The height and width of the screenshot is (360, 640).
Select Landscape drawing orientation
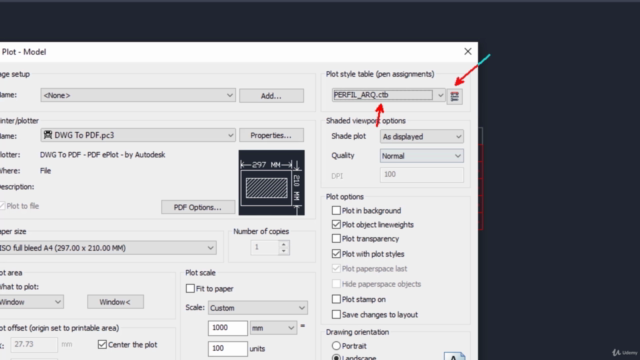[336, 357]
